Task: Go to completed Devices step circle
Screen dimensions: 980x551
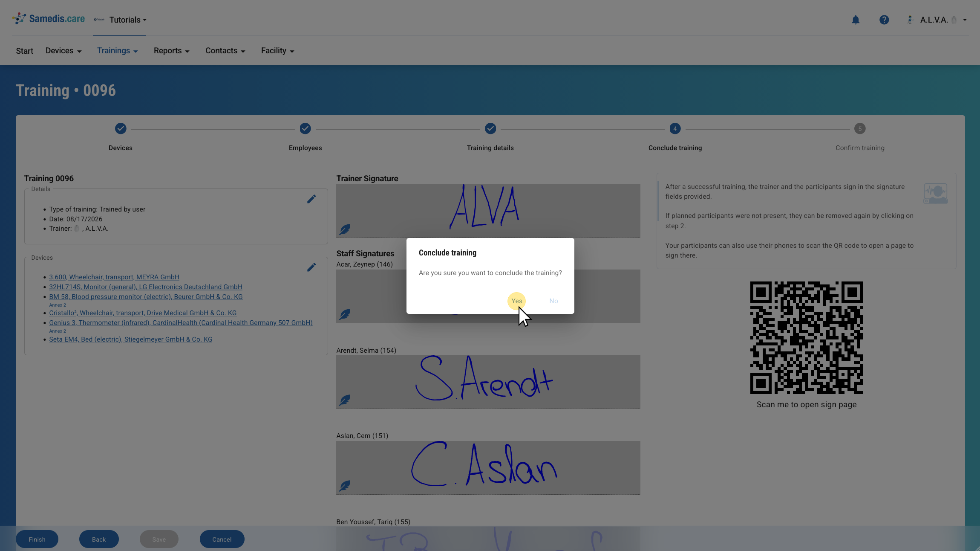Action: pyautogui.click(x=121, y=129)
